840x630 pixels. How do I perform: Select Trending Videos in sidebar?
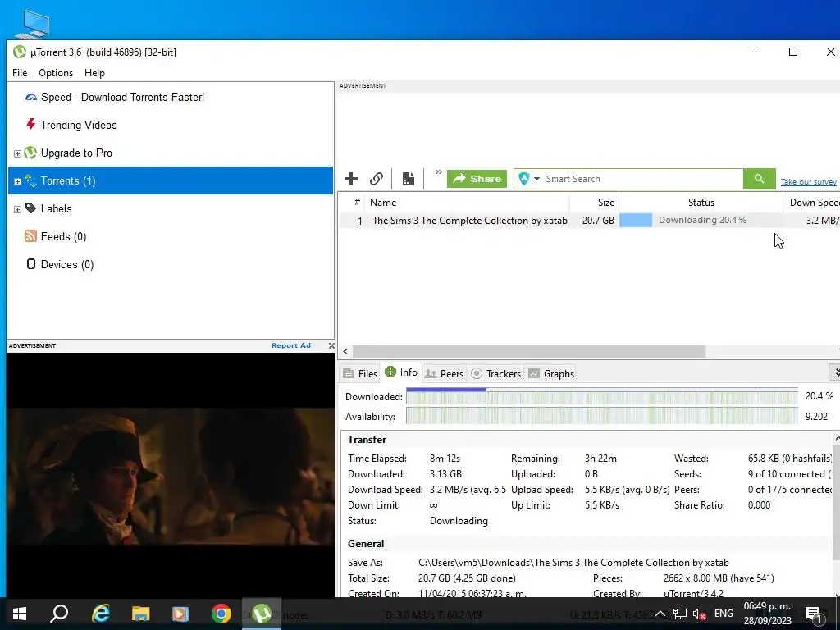[x=79, y=125]
